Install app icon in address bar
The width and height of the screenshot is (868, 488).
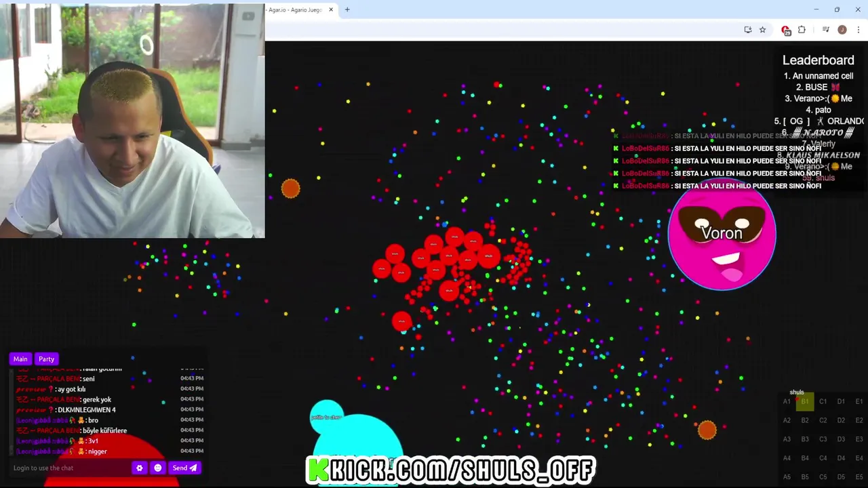pyautogui.click(x=747, y=30)
